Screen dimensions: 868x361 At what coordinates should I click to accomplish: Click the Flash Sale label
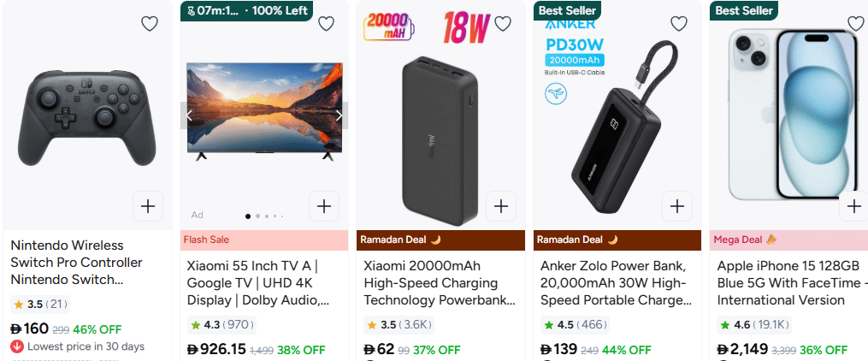coord(207,240)
